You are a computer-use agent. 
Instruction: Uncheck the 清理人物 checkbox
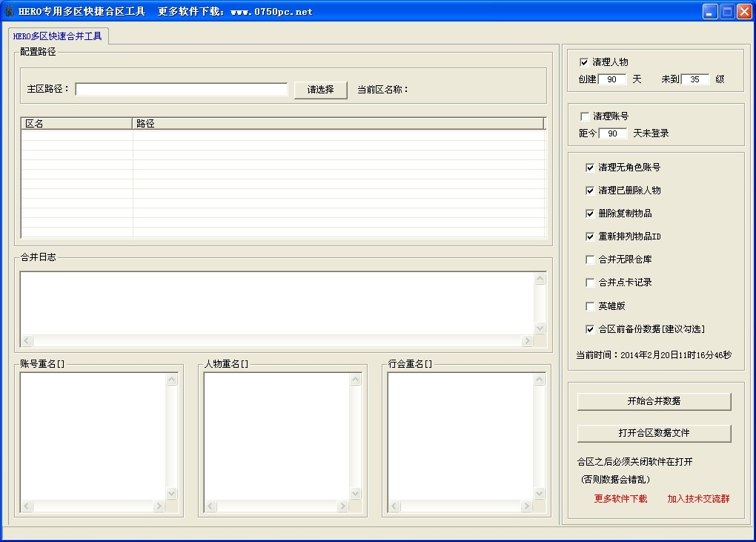click(x=584, y=62)
